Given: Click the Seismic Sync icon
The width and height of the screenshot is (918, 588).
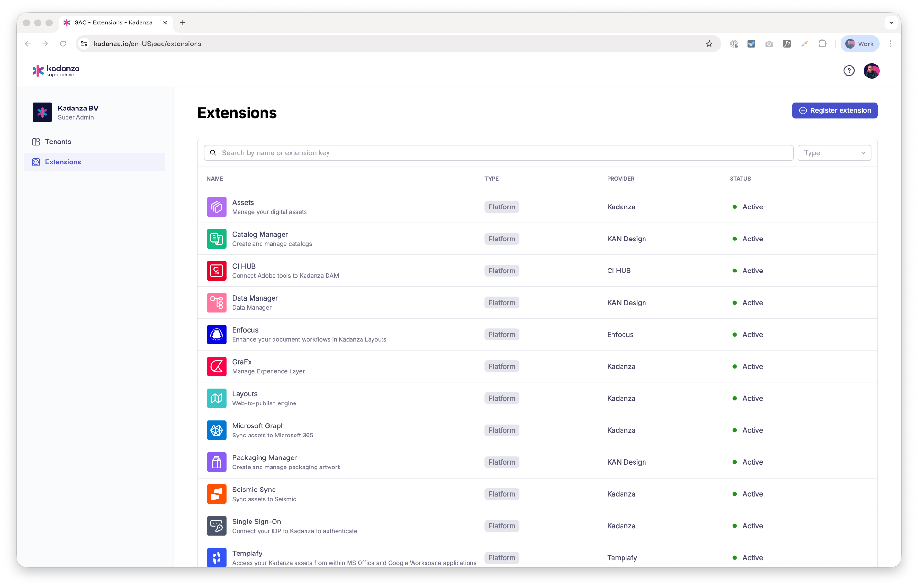Looking at the screenshot, I should point(217,494).
